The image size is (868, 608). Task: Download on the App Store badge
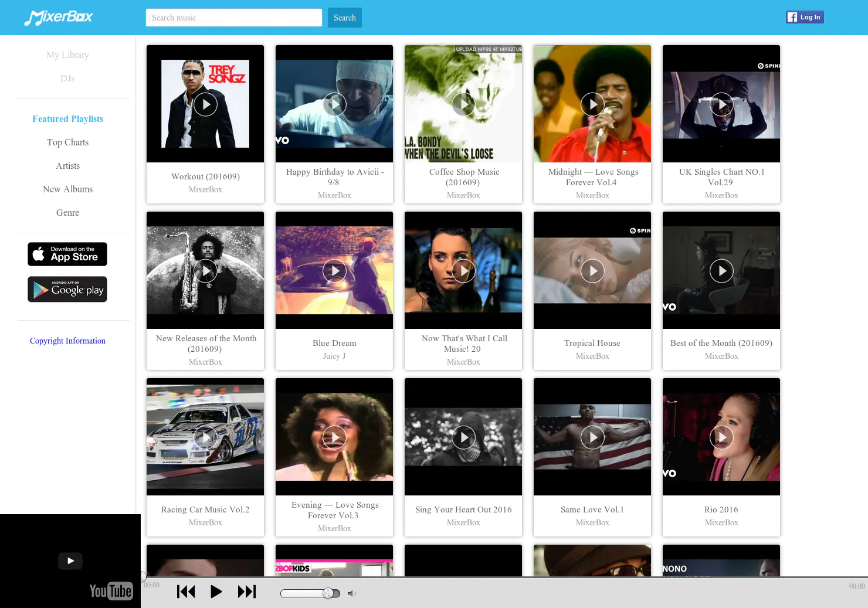click(x=67, y=254)
